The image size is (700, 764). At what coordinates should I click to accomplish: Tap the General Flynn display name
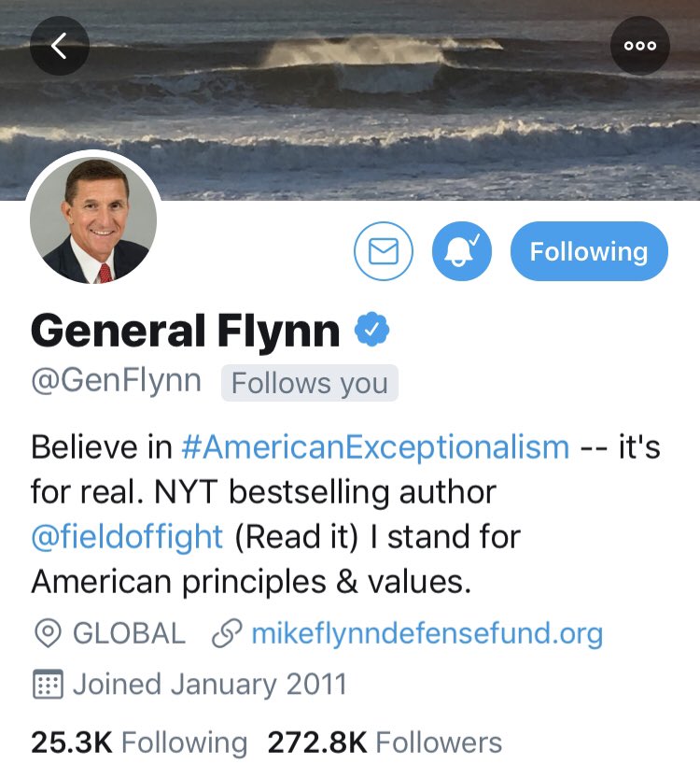tap(186, 331)
